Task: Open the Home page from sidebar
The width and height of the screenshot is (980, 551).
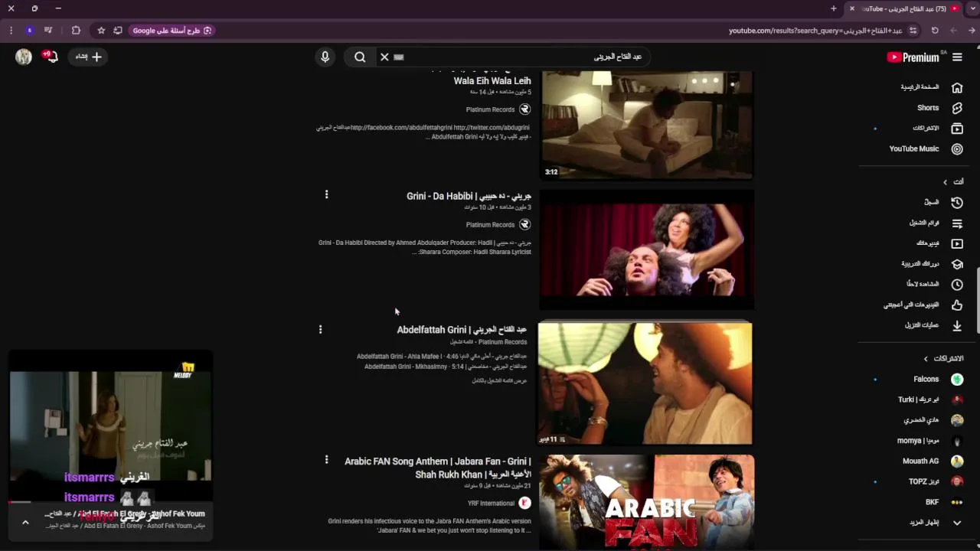Action: click(931, 87)
